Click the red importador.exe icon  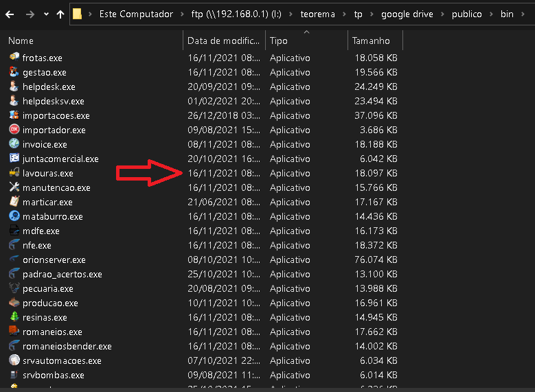(x=14, y=129)
